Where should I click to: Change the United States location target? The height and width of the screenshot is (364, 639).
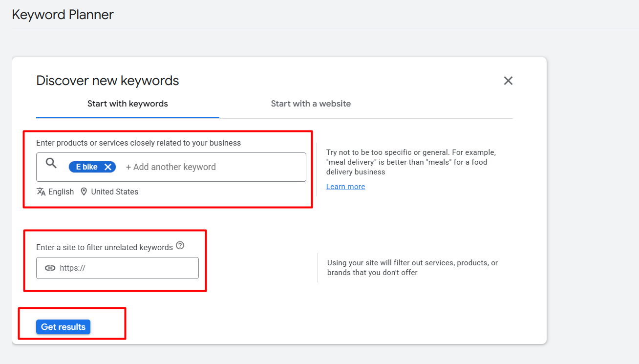(114, 192)
